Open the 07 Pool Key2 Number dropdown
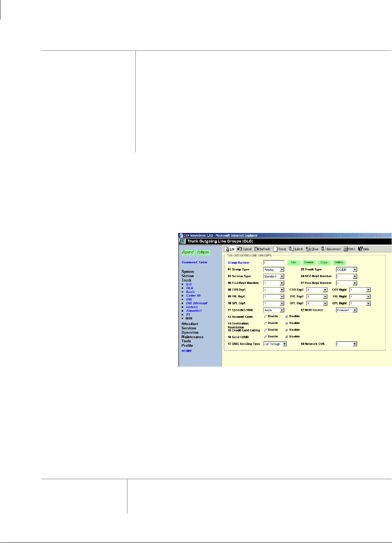The width and height of the screenshot is (392, 543). (347, 283)
